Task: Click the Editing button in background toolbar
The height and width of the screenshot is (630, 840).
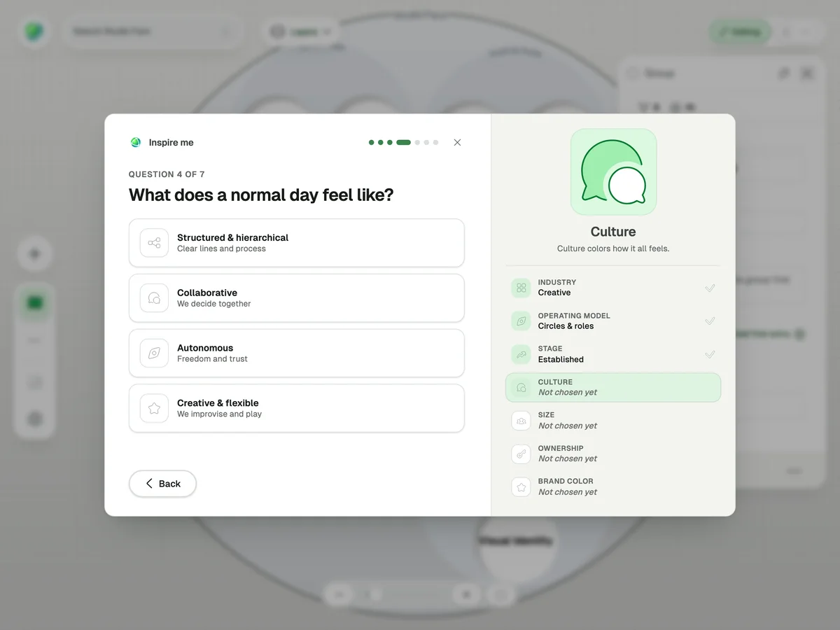Action: 740,31
